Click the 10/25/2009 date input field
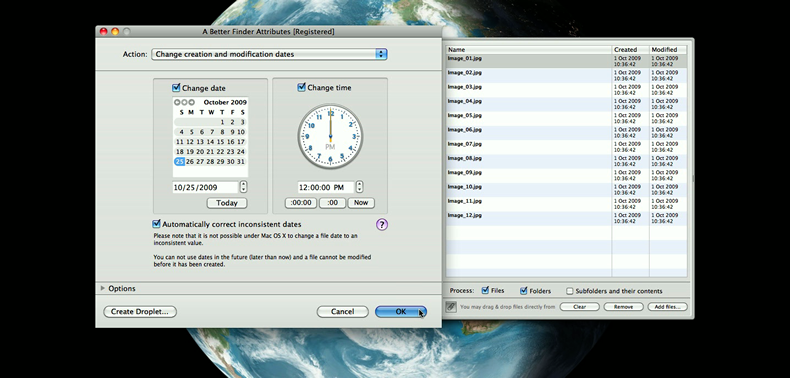The height and width of the screenshot is (378, 790). click(205, 187)
